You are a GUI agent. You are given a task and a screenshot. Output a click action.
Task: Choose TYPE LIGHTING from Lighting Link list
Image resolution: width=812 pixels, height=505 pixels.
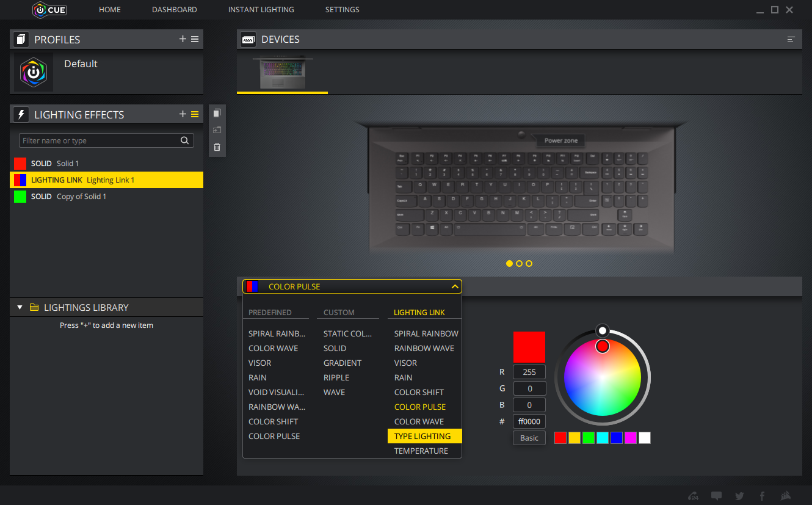click(x=425, y=436)
